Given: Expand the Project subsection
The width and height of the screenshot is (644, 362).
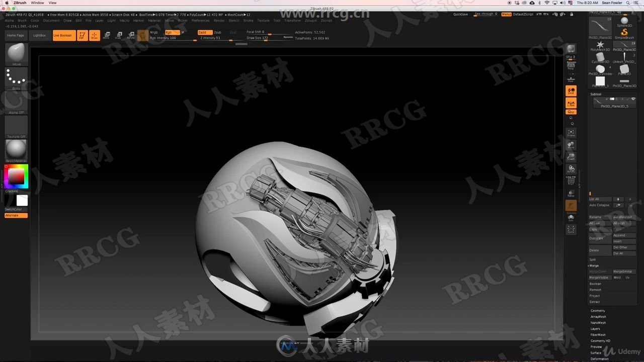Looking at the screenshot, I should pyautogui.click(x=595, y=296).
